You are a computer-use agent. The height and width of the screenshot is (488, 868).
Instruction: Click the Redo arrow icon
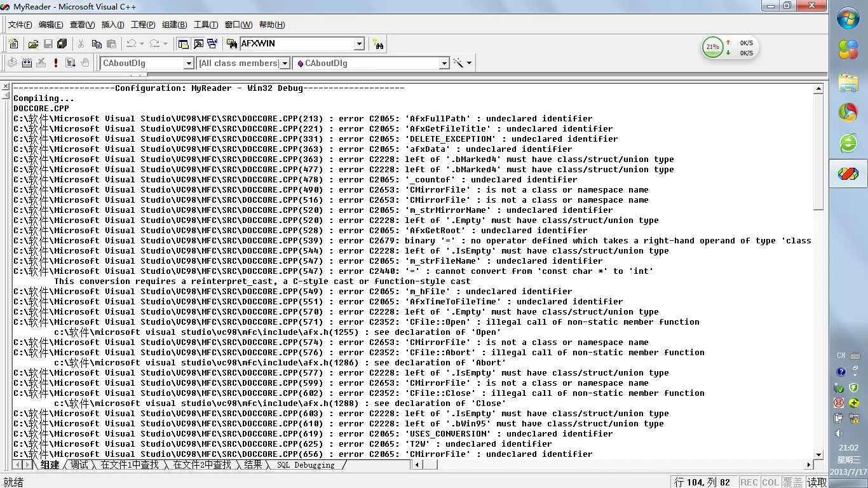[x=154, y=44]
